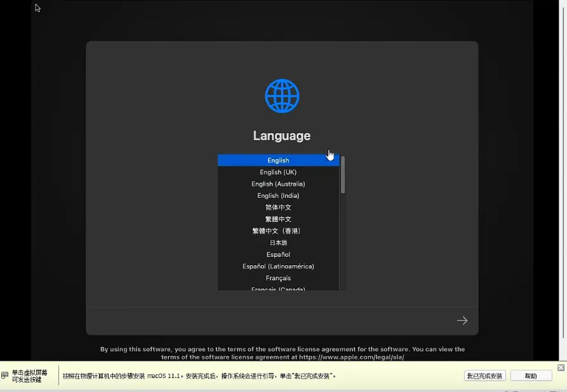This screenshot has height=392, width=567.
Task: Select 日本語 from the language list
Action: (278, 243)
